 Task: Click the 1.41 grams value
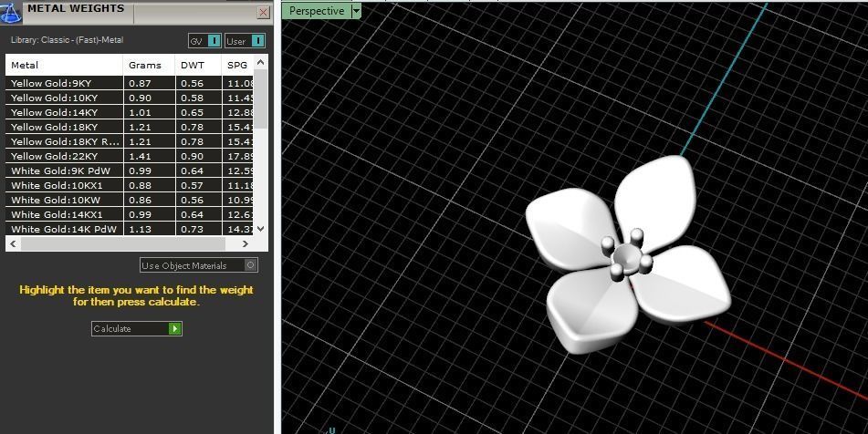(x=140, y=157)
